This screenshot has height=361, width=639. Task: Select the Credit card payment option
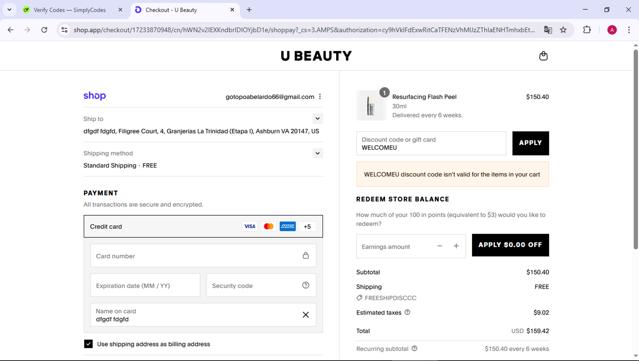tap(203, 227)
